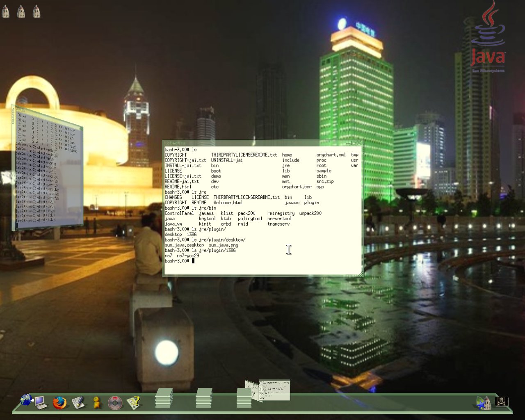This screenshot has height=420, width=525.
Task: Click the computer monitor icon in the taskbar
Action: click(40, 402)
